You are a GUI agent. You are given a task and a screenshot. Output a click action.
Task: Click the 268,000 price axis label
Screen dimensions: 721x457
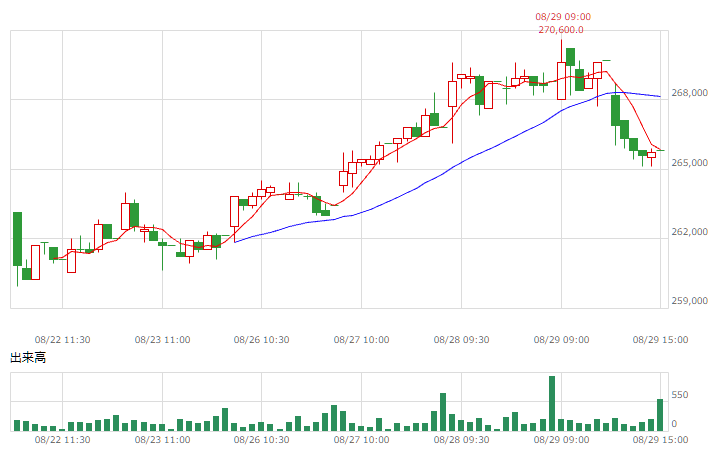point(689,93)
